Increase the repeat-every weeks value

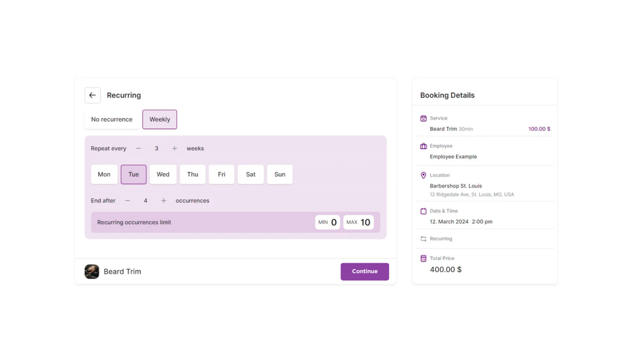(174, 149)
